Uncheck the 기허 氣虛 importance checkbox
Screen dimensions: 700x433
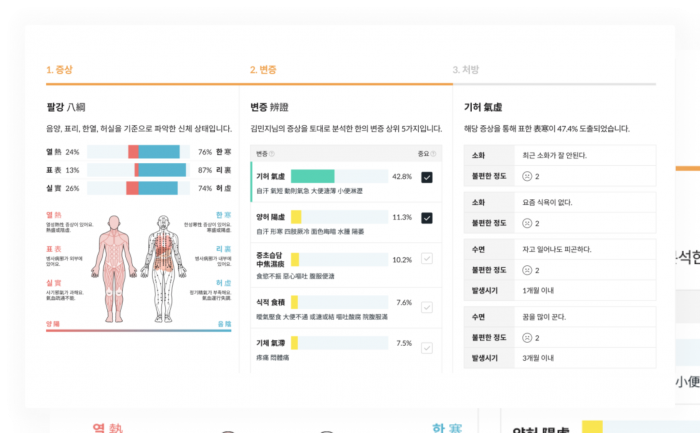[x=427, y=177]
